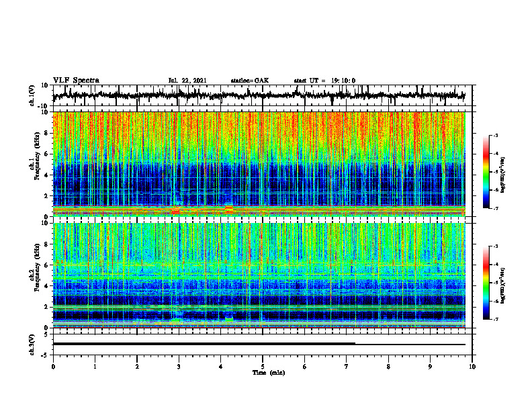Click time axis tick label "7"
This screenshot has width=532, height=411.
coord(347,367)
